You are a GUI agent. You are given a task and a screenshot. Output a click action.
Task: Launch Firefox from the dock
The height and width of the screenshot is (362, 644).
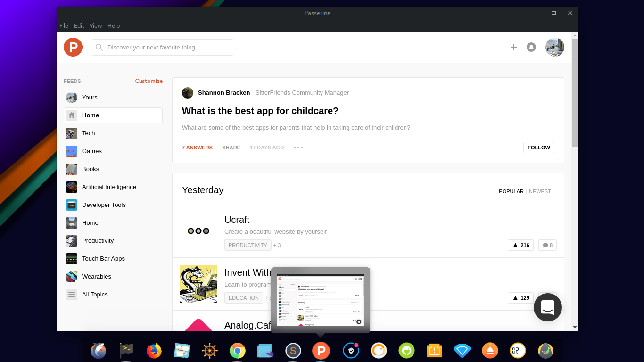tap(154, 351)
